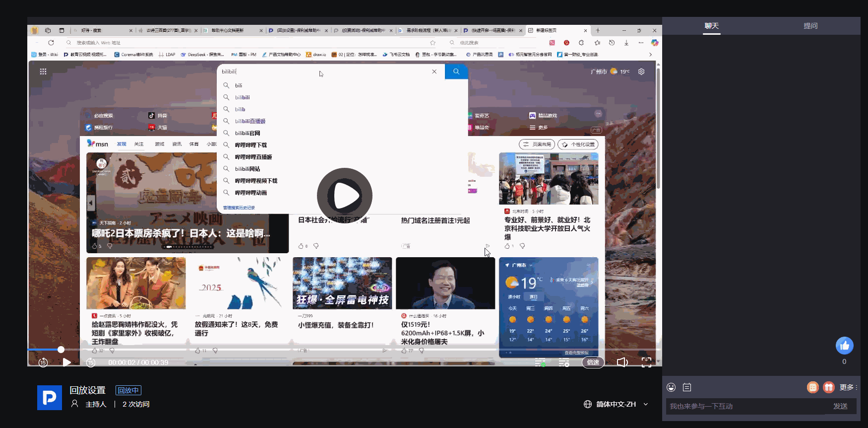
Task: Select the bilibili直播姬 suggestion in the recording
Action: coord(250,121)
